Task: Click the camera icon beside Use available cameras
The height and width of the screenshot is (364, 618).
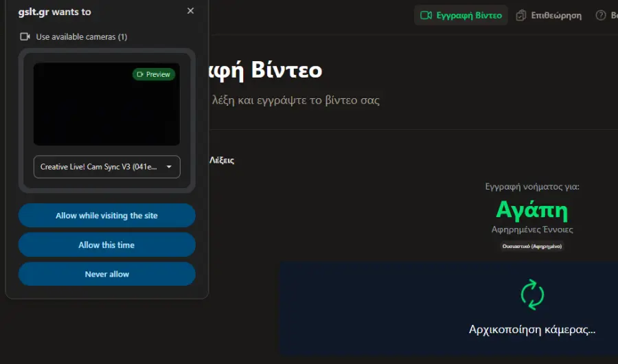Action: click(25, 36)
